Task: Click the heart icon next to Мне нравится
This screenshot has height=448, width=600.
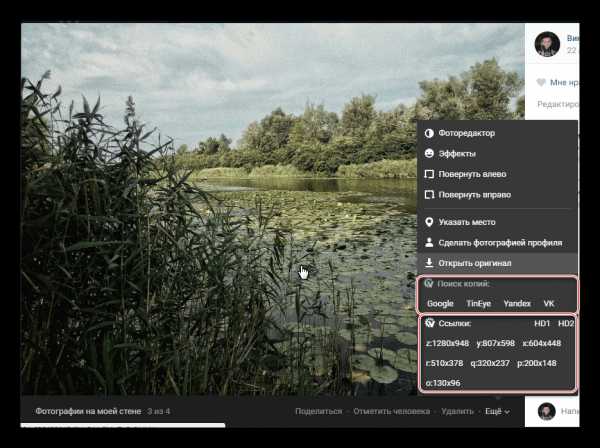Action: [541, 82]
